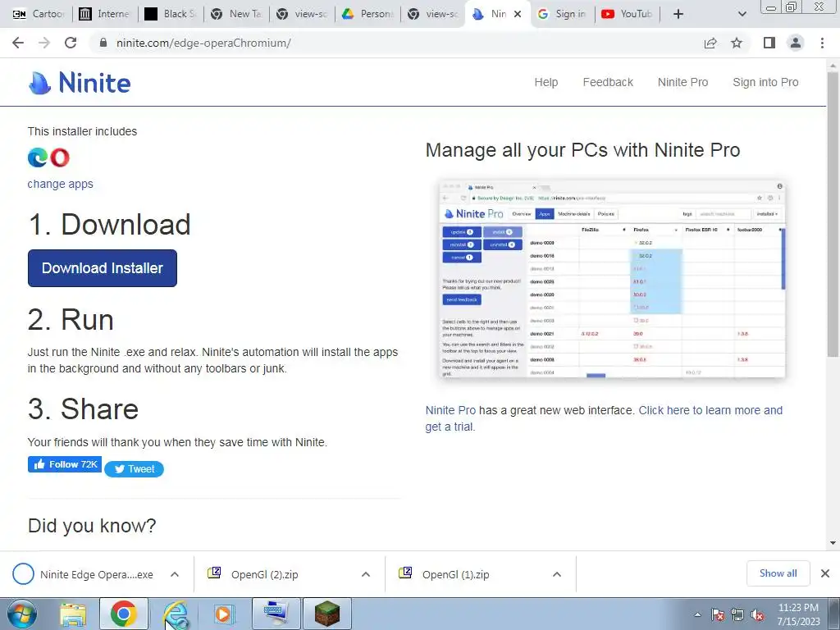Click the muted volume tray icon

point(757,615)
